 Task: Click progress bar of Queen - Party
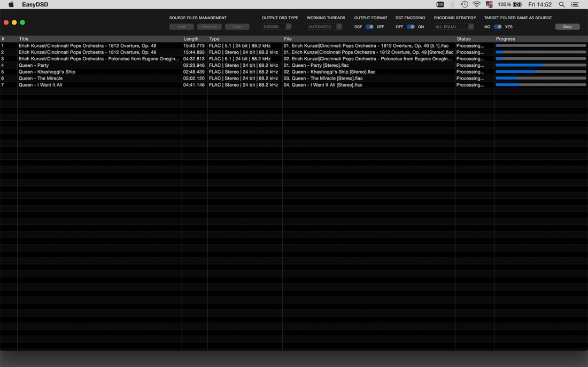541,65
